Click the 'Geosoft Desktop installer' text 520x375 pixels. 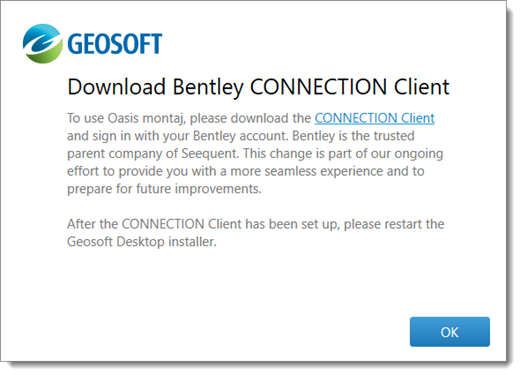click(142, 242)
